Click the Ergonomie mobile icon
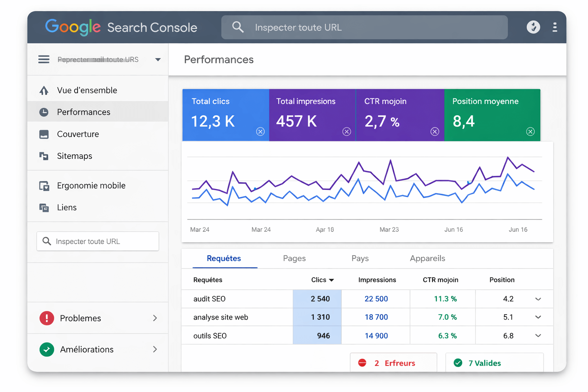588x392 pixels. 44,186
